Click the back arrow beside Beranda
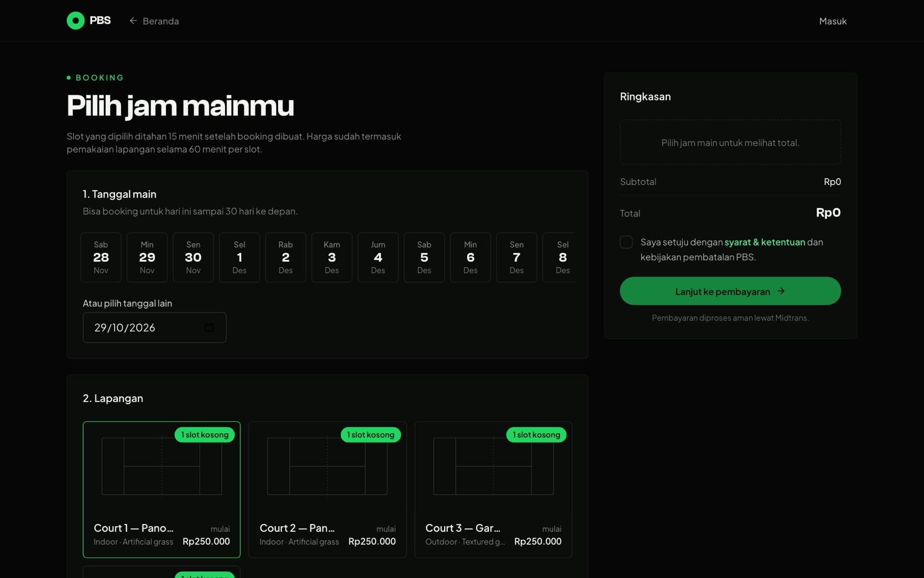 tap(133, 21)
